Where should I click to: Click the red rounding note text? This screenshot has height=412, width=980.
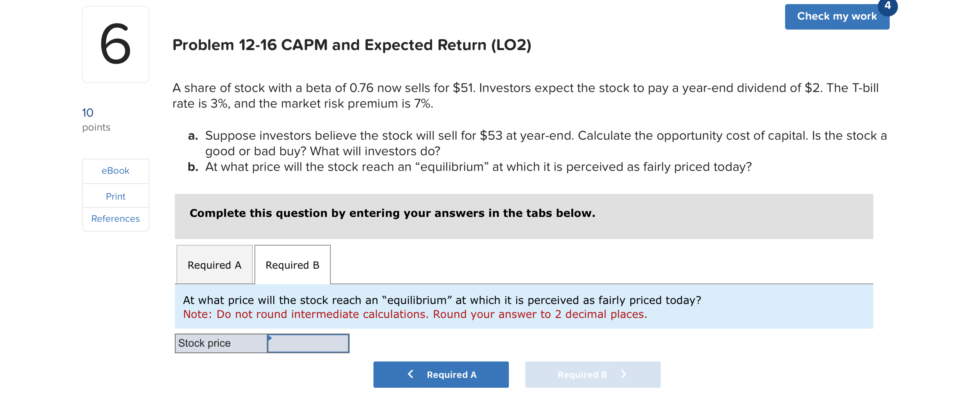[x=415, y=314]
